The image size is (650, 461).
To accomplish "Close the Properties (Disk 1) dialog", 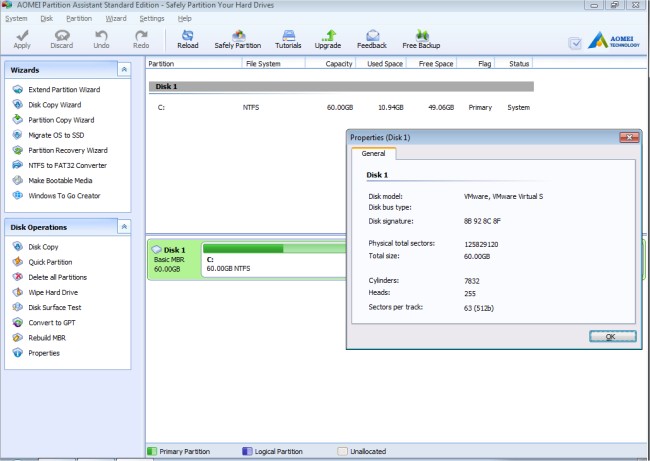I will tap(629, 137).
